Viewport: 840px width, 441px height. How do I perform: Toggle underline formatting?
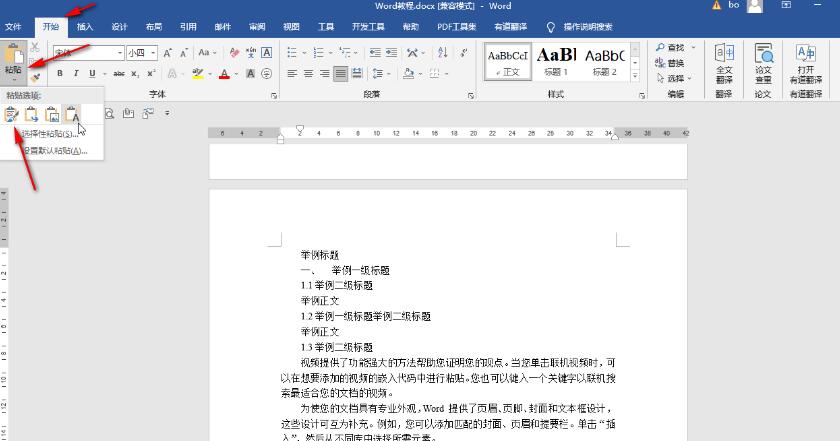pyautogui.click(x=92, y=73)
